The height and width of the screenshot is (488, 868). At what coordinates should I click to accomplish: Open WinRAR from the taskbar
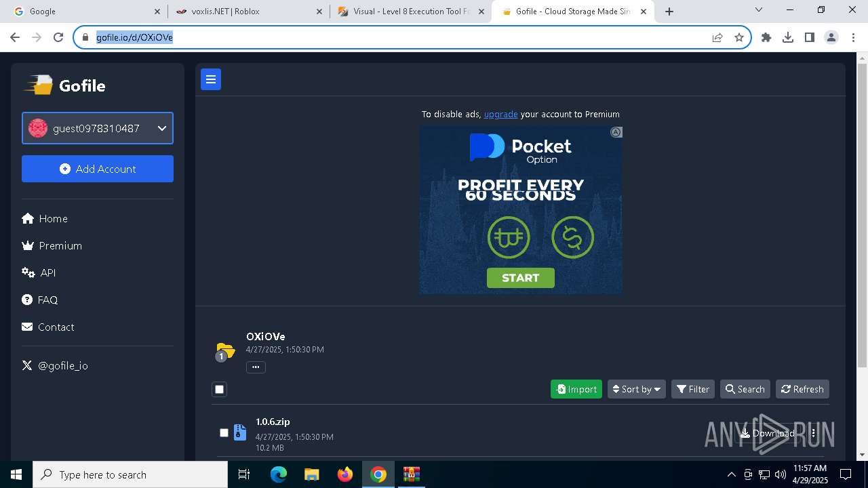412,474
